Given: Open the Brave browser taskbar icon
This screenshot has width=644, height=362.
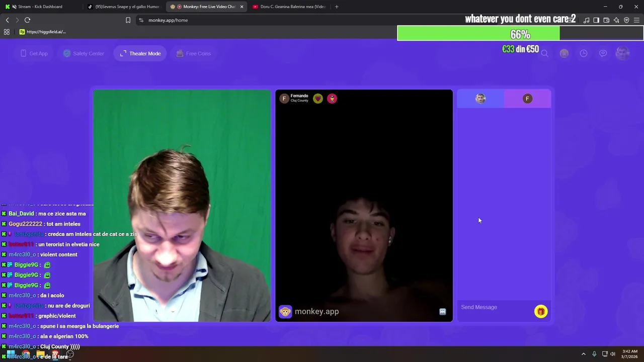Looking at the screenshot, I should click(x=55, y=354).
